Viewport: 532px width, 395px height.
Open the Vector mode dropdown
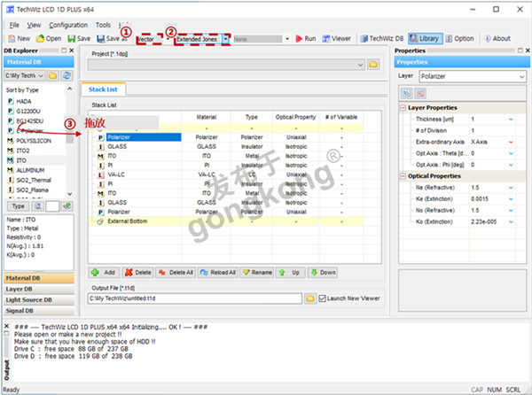[168, 39]
